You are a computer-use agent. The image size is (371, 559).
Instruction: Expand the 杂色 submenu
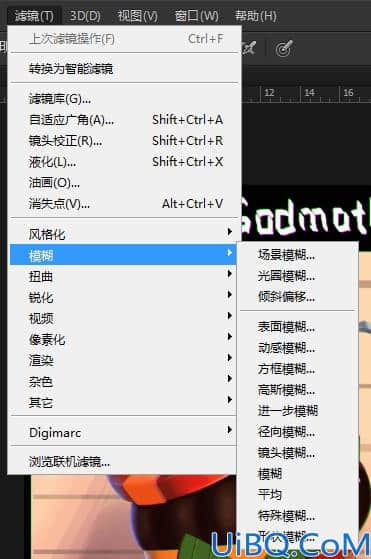tap(123, 381)
